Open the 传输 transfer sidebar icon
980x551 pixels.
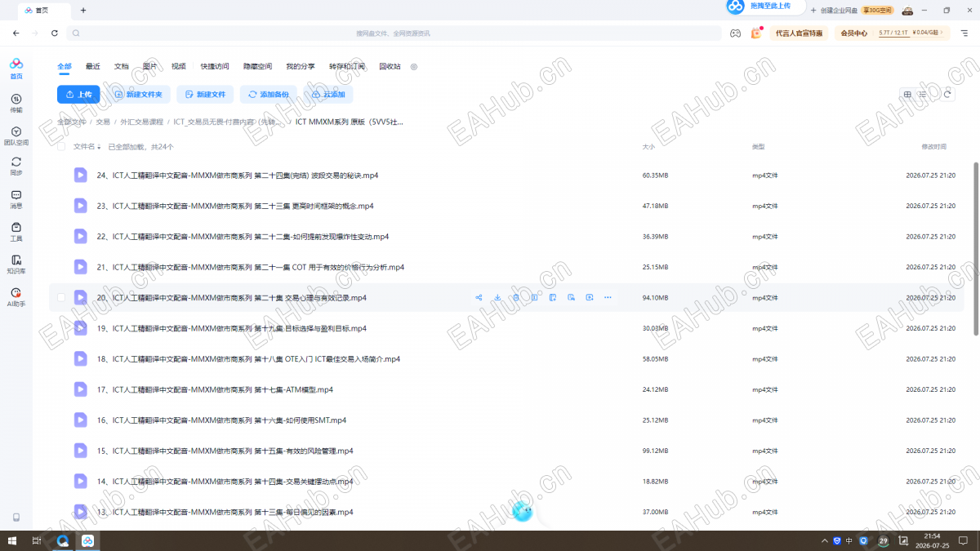tap(16, 103)
